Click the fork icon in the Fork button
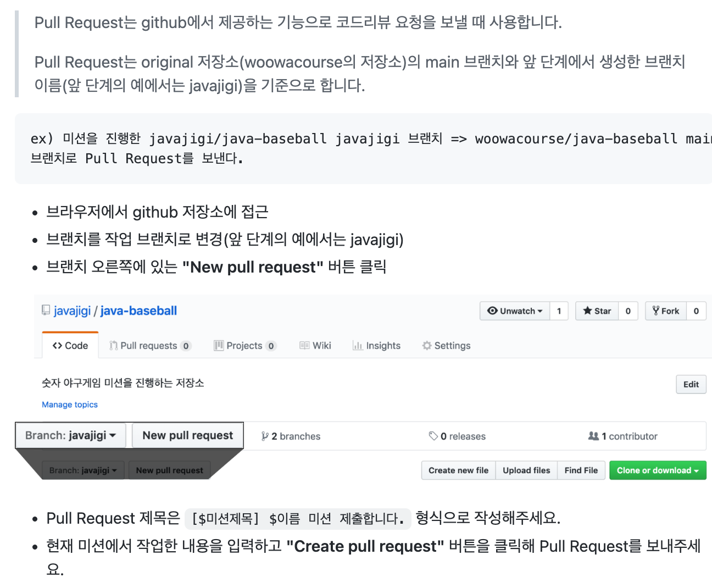712x588 pixels. coord(656,310)
